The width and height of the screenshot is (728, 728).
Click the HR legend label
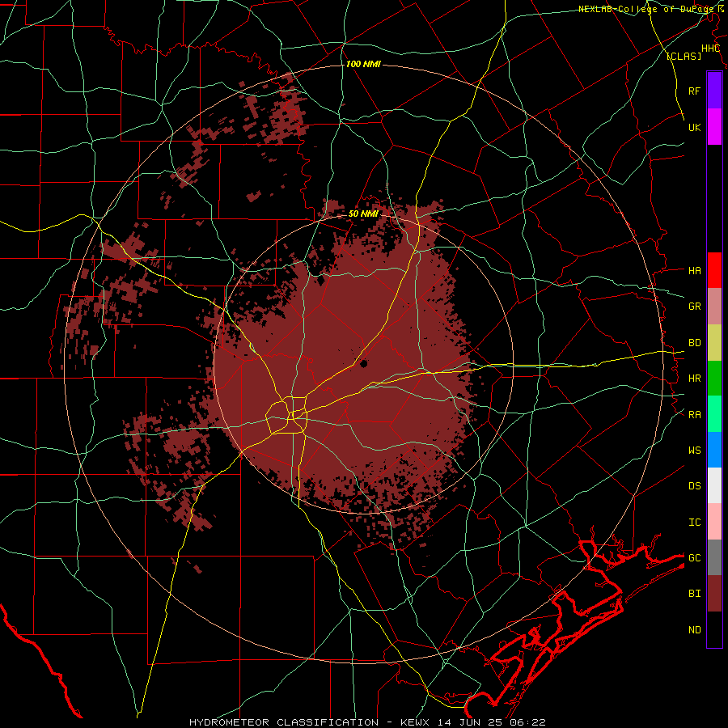[694, 379]
